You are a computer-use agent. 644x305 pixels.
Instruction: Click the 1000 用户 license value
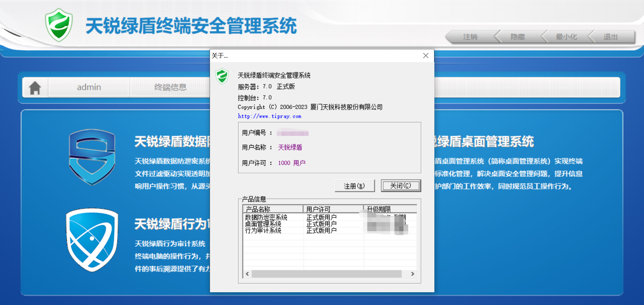[x=291, y=163]
